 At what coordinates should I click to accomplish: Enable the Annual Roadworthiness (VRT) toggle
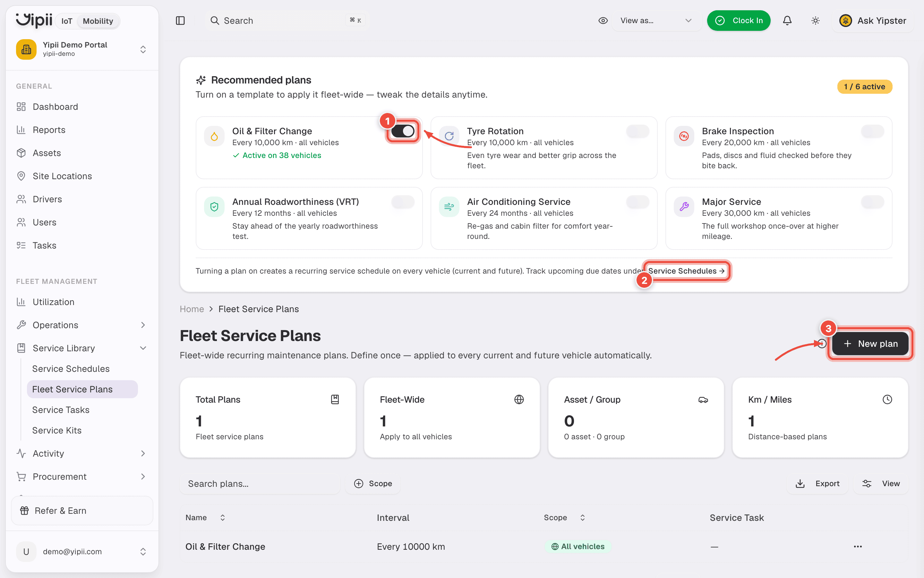(x=402, y=202)
